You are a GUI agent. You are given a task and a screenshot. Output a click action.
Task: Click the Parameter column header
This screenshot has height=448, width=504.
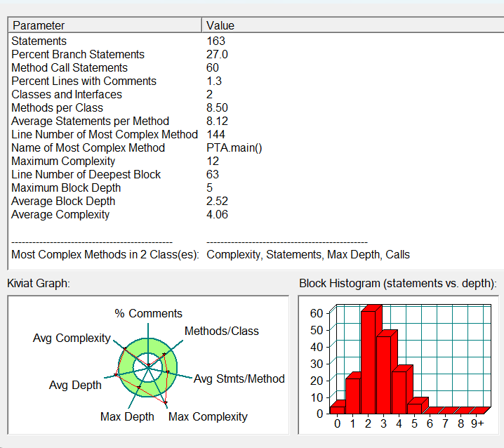point(105,25)
